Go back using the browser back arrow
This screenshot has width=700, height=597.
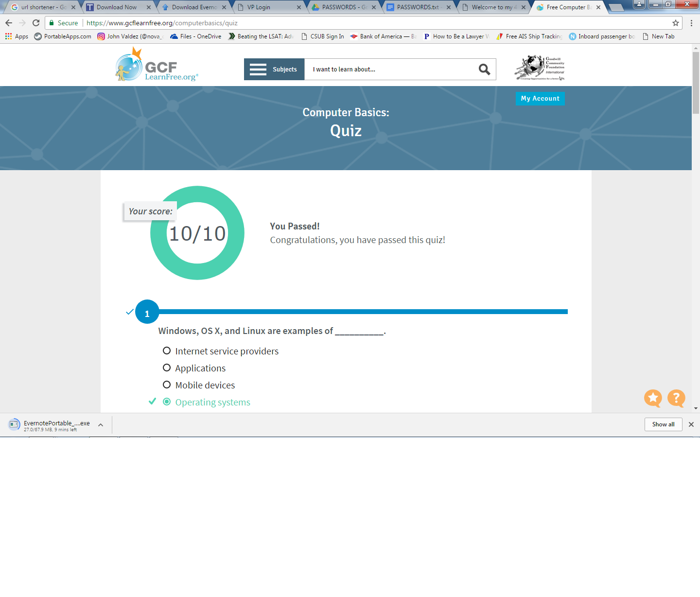tap(9, 23)
